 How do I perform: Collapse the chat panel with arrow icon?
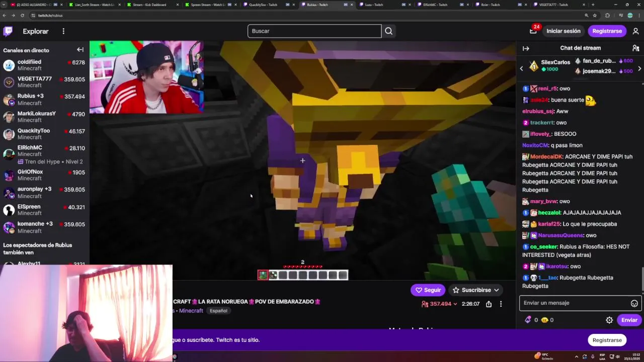click(x=526, y=48)
